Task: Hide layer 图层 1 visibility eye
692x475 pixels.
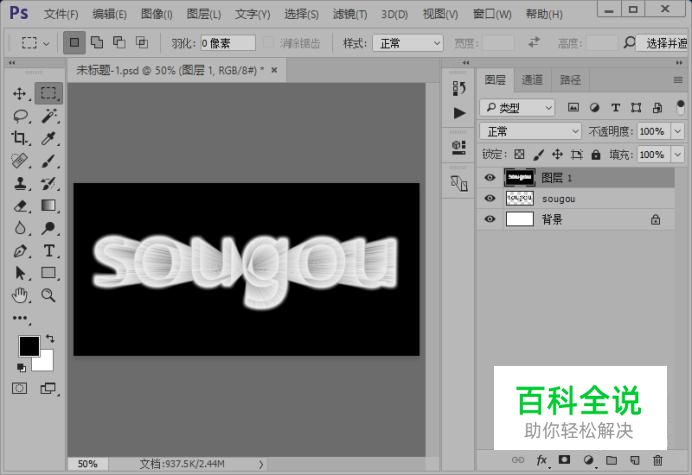Action: (489, 177)
